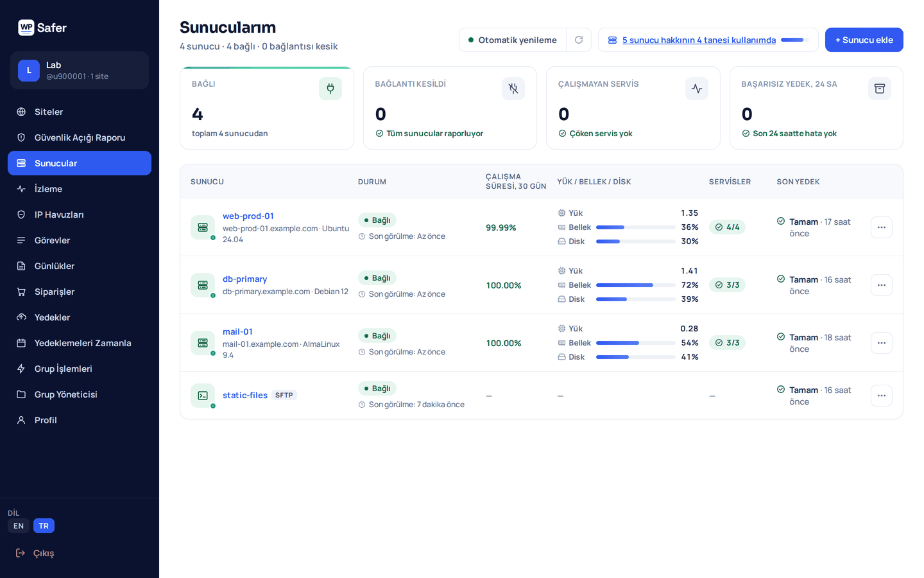Click the server icon in quota indicator

tap(612, 40)
